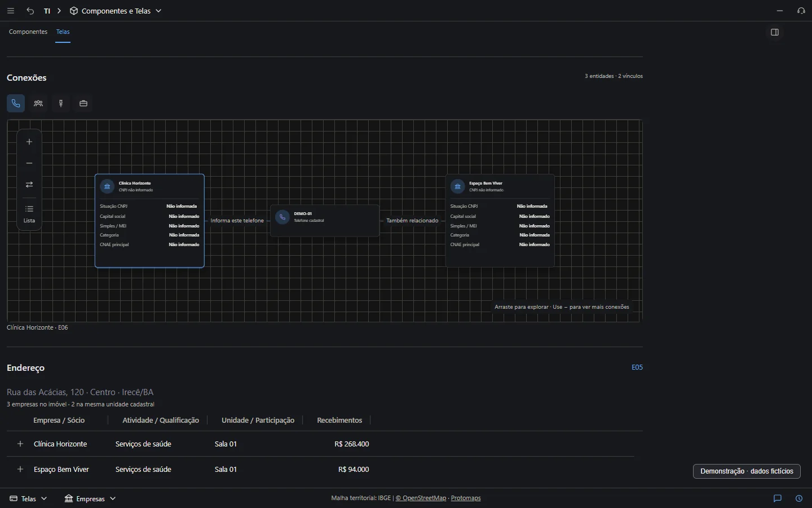Click the TI breadcrumb
This screenshot has width=812, height=508.
47,11
